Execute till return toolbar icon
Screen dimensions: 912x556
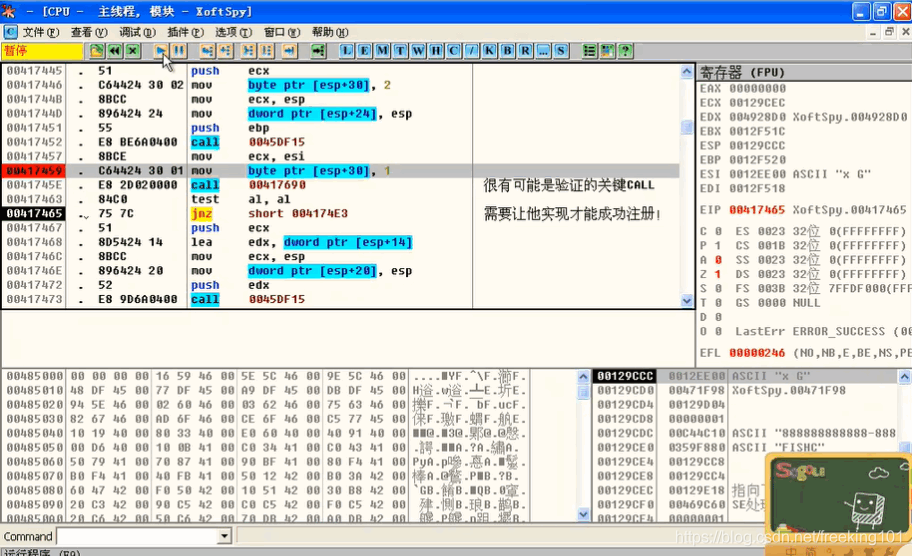(x=289, y=51)
